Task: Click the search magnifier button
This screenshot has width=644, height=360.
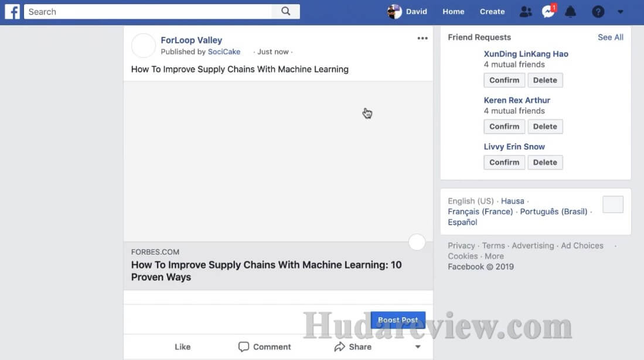Action: [x=286, y=12]
